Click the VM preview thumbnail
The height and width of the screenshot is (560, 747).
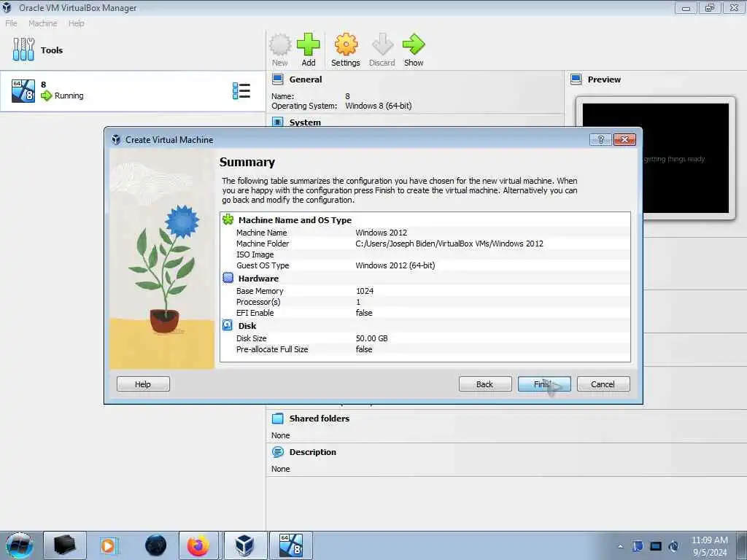[656, 158]
